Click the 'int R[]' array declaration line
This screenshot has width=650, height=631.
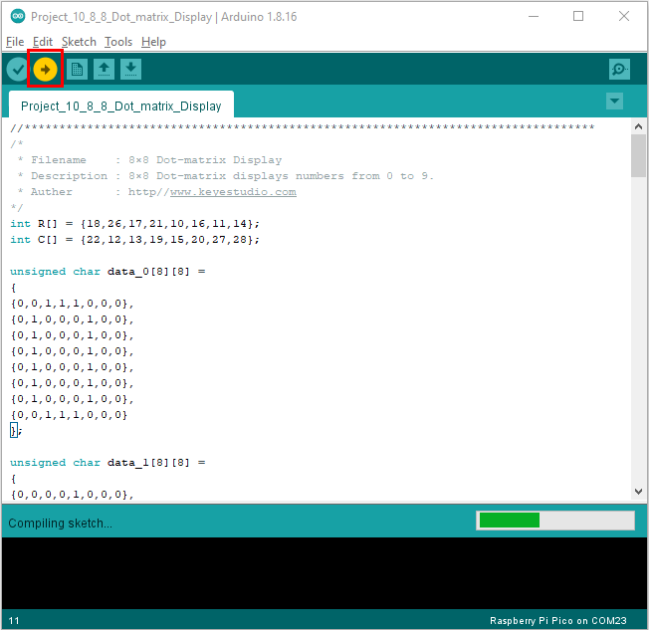pos(135,224)
